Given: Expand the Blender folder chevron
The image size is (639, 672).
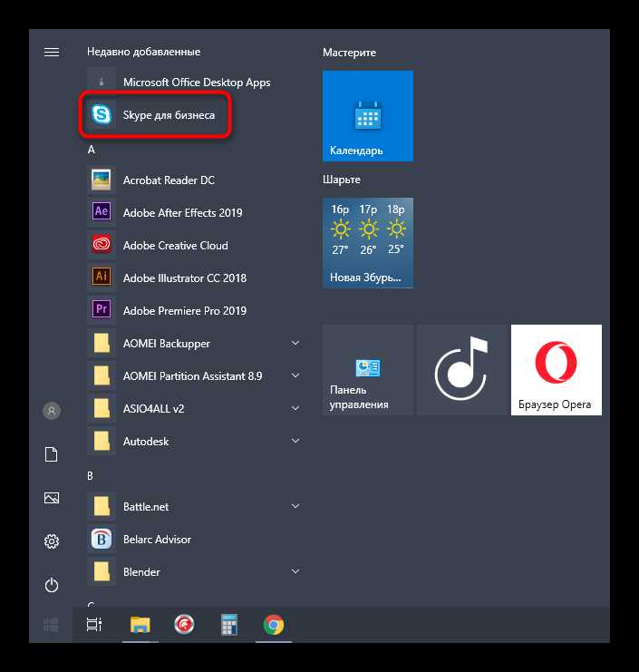Looking at the screenshot, I should click(295, 571).
